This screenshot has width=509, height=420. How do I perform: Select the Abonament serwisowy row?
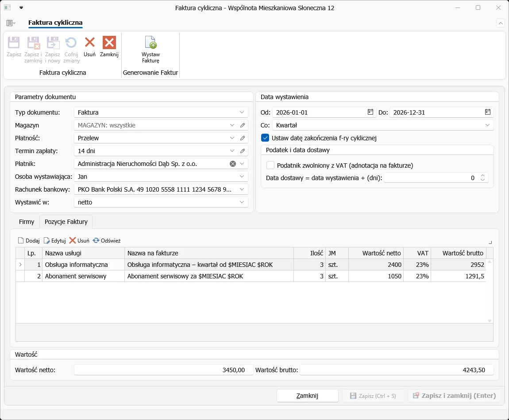click(251, 276)
